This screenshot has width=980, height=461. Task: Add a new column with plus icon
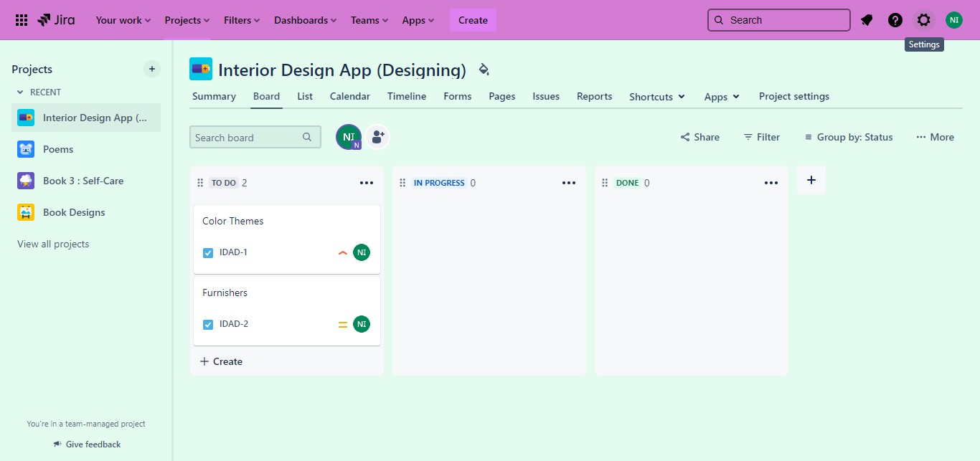coord(811,180)
